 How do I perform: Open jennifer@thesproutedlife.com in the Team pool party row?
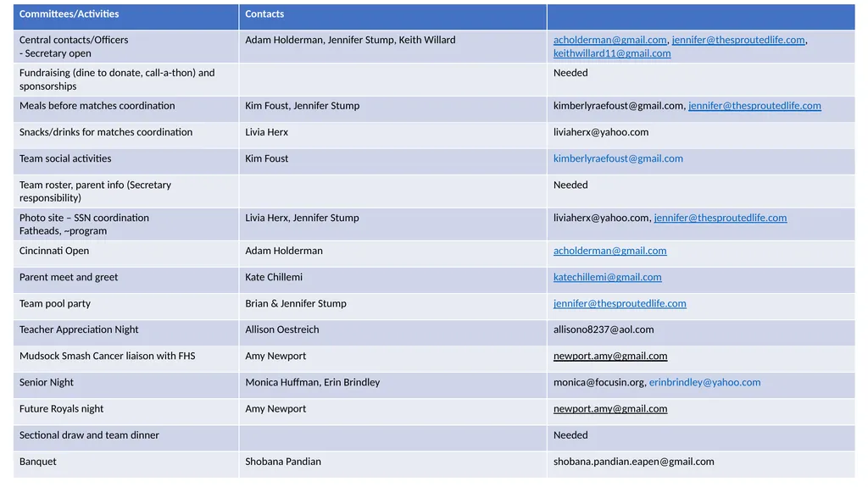[x=620, y=303]
